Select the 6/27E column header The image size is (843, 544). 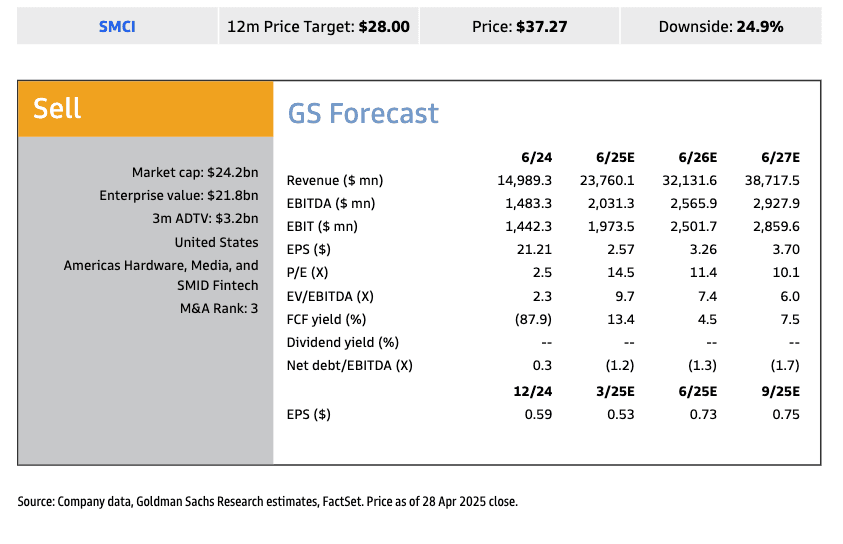pos(780,157)
